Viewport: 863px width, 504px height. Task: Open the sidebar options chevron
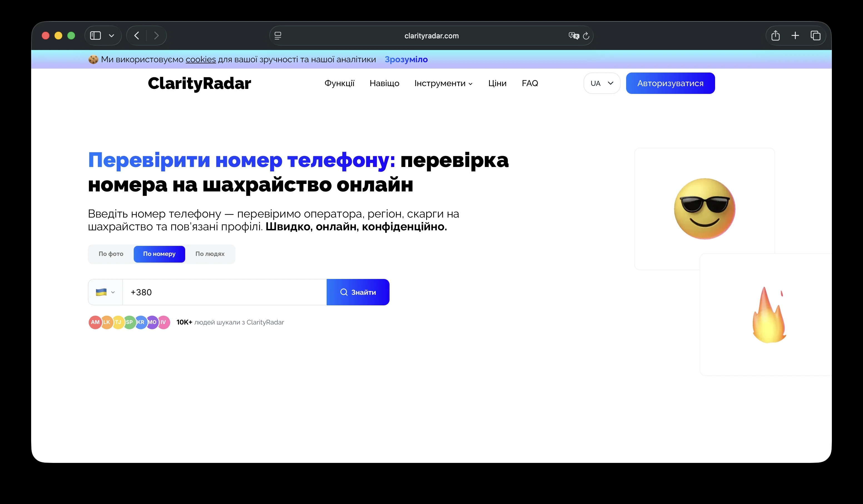(x=111, y=36)
